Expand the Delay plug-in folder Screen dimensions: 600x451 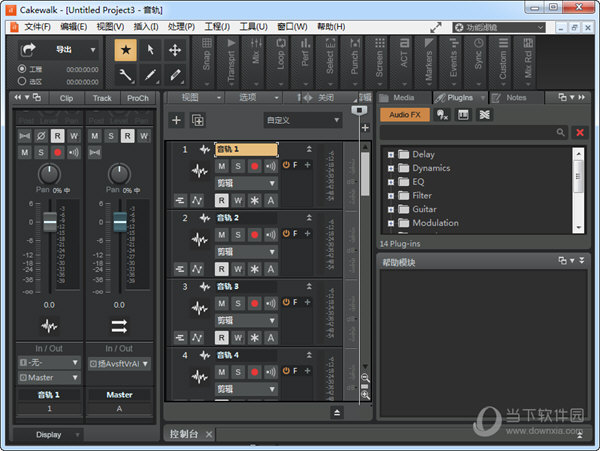pos(391,155)
